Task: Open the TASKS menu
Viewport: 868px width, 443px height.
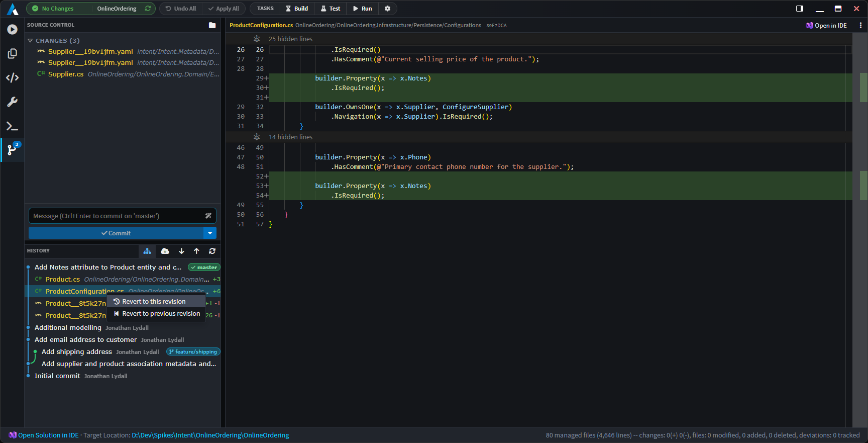Action: (265, 9)
